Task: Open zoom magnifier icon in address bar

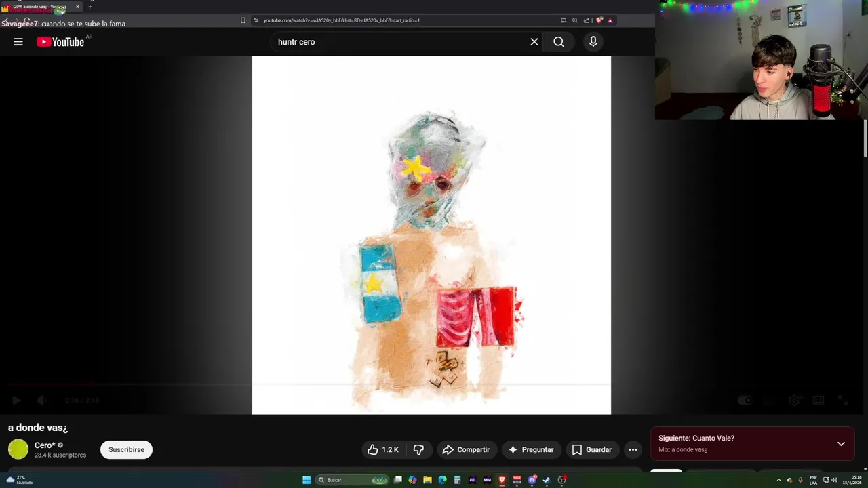Action: (575, 20)
